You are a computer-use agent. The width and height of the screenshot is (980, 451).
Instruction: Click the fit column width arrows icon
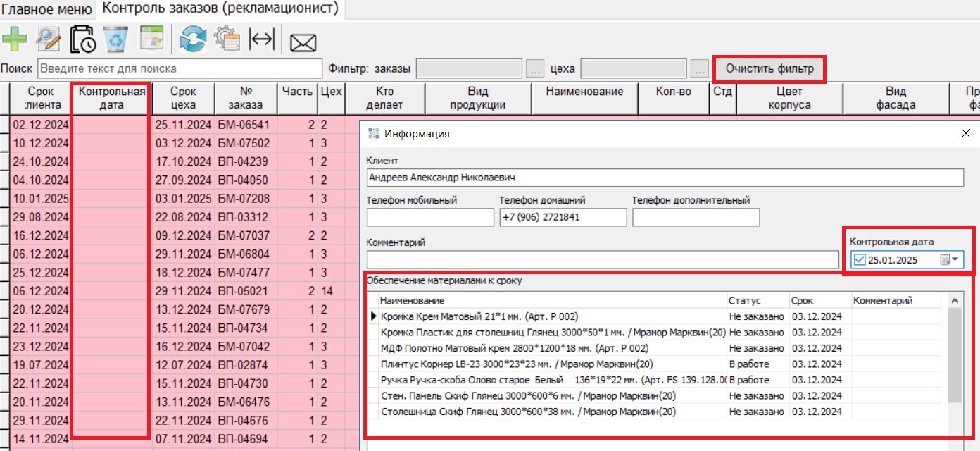262,39
